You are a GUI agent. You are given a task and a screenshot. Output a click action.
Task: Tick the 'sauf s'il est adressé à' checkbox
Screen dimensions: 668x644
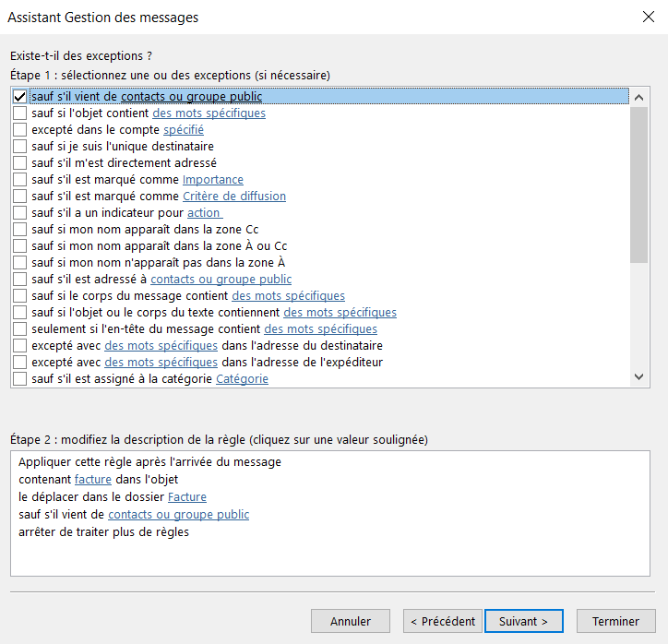coord(19,280)
